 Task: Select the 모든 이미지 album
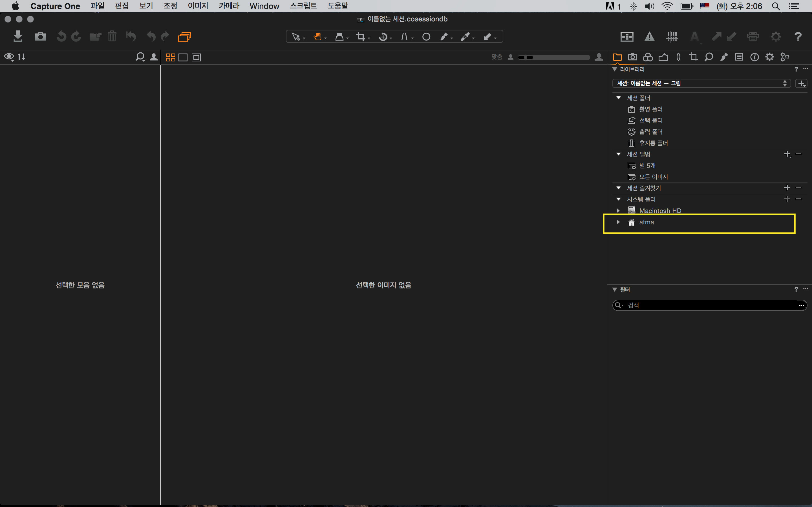pyautogui.click(x=653, y=177)
